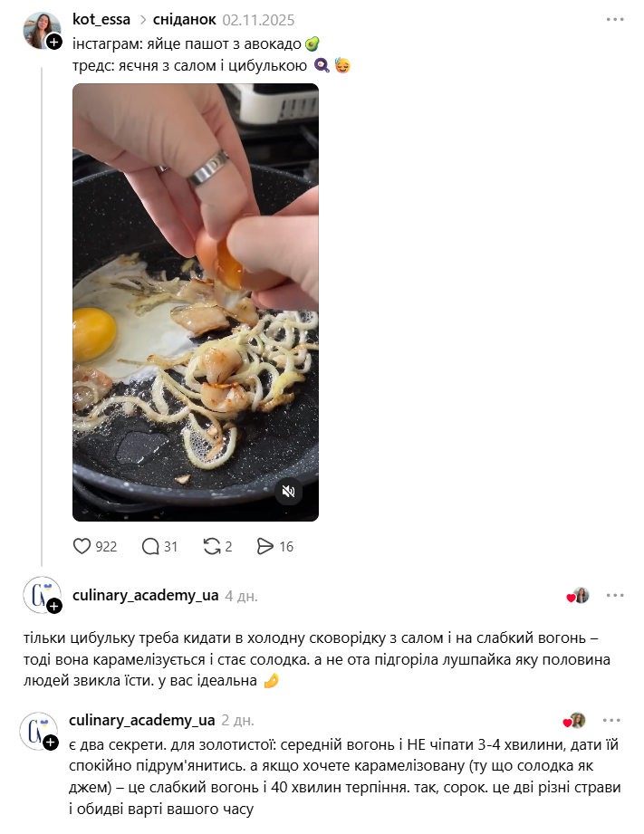644x834 pixels.
Task: Unmute the video with the speaker icon
Action: click(288, 491)
